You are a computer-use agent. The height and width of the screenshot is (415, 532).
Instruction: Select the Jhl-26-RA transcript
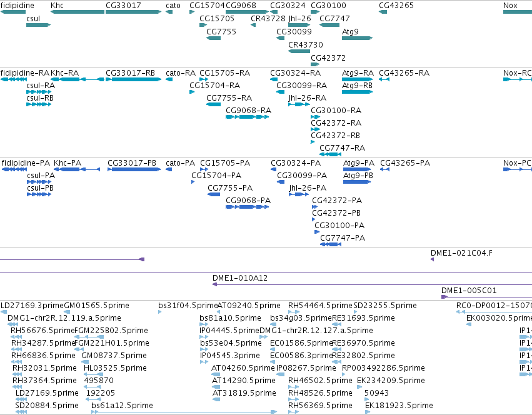(299, 104)
